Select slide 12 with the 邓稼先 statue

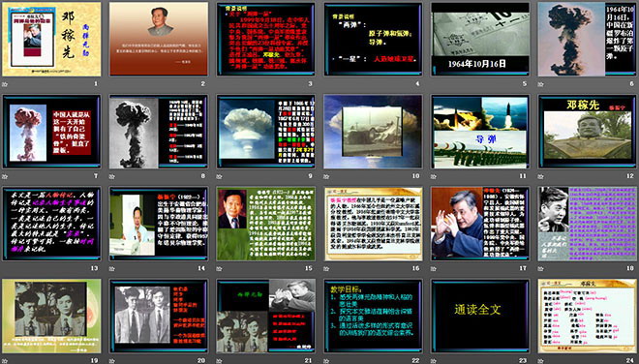click(588, 132)
